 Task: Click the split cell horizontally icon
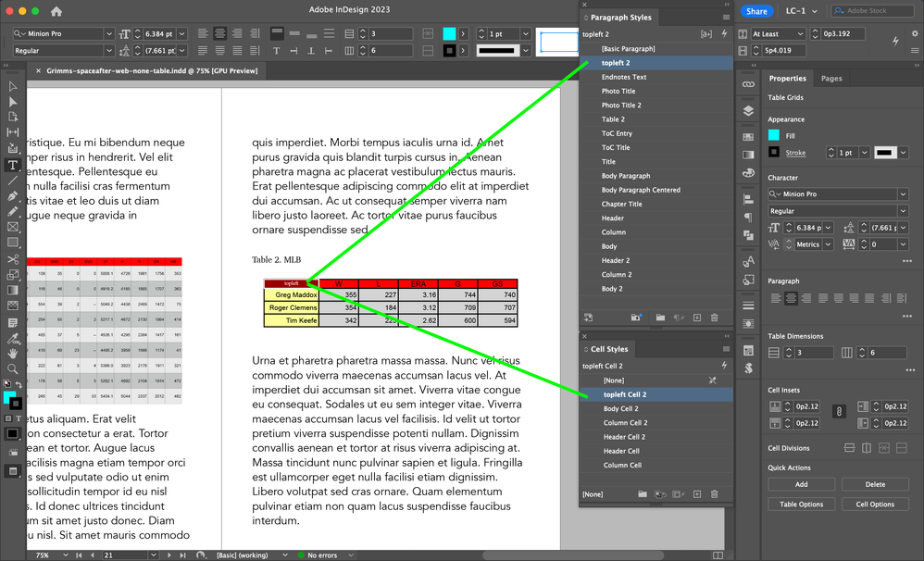point(850,448)
